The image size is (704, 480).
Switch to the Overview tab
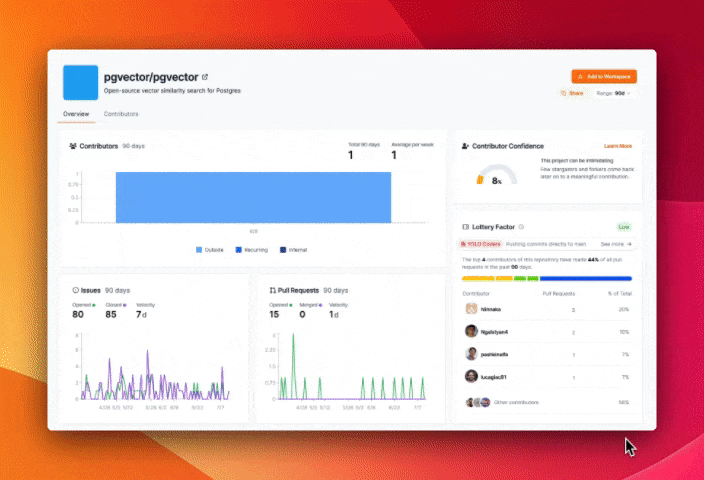tap(76, 114)
